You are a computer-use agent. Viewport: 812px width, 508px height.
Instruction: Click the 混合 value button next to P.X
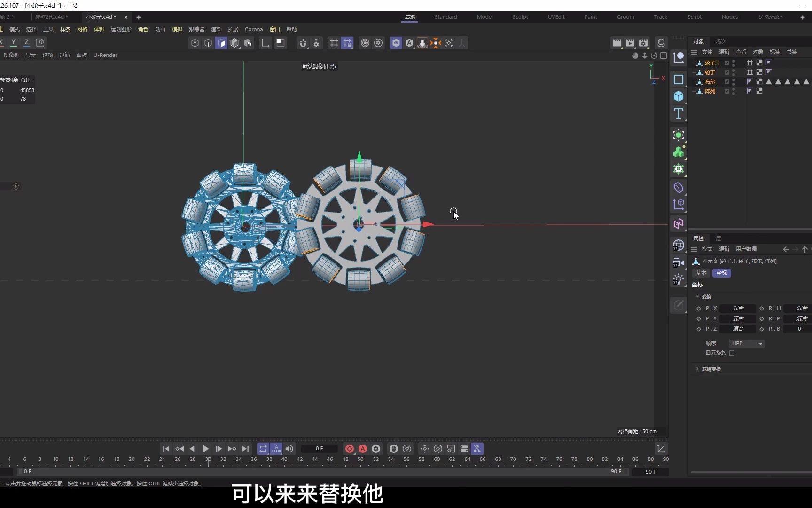738,308
